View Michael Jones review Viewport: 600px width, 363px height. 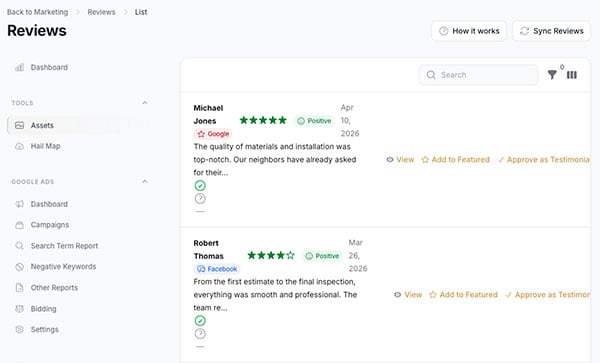click(x=400, y=160)
